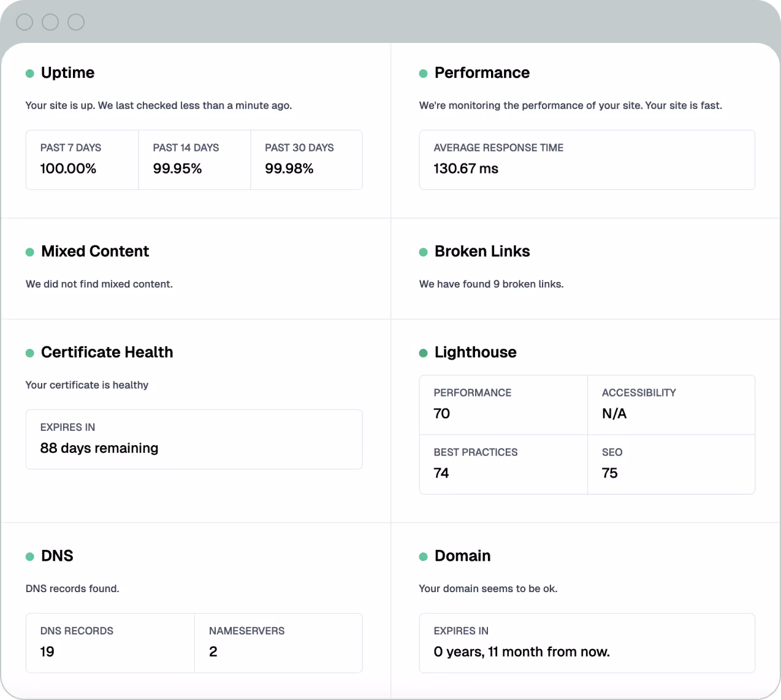Viewport: 781px width, 700px height.
Task: Click 'Your domain seems to be ok.' text
Action: tap(488, 588)
